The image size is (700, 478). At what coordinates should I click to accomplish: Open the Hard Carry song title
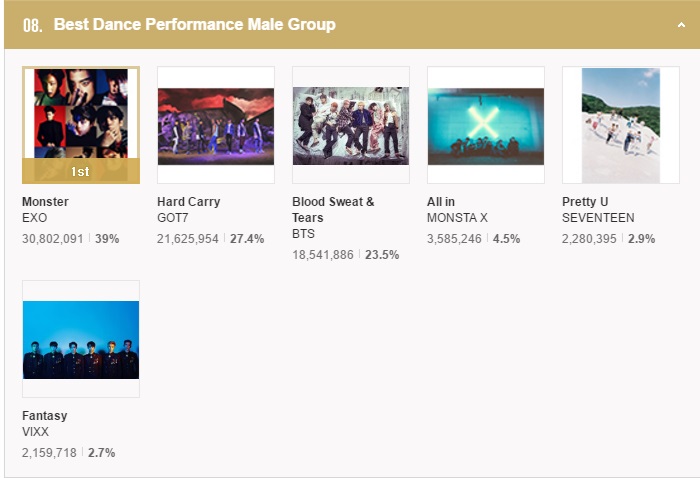coord(188,202)
